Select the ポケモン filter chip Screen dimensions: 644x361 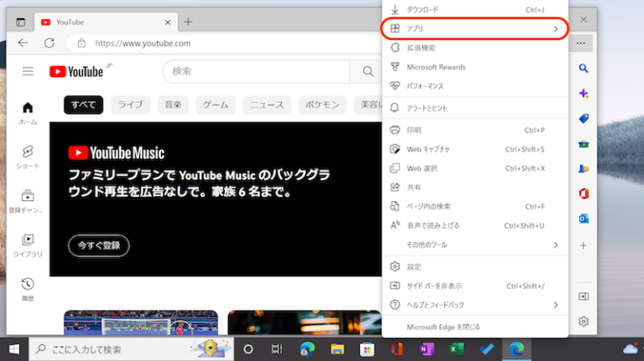click(322, 105)
